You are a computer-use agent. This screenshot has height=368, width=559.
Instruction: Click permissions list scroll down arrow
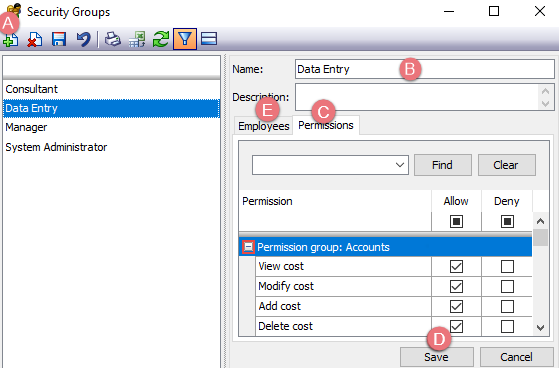tap(540, 327)
